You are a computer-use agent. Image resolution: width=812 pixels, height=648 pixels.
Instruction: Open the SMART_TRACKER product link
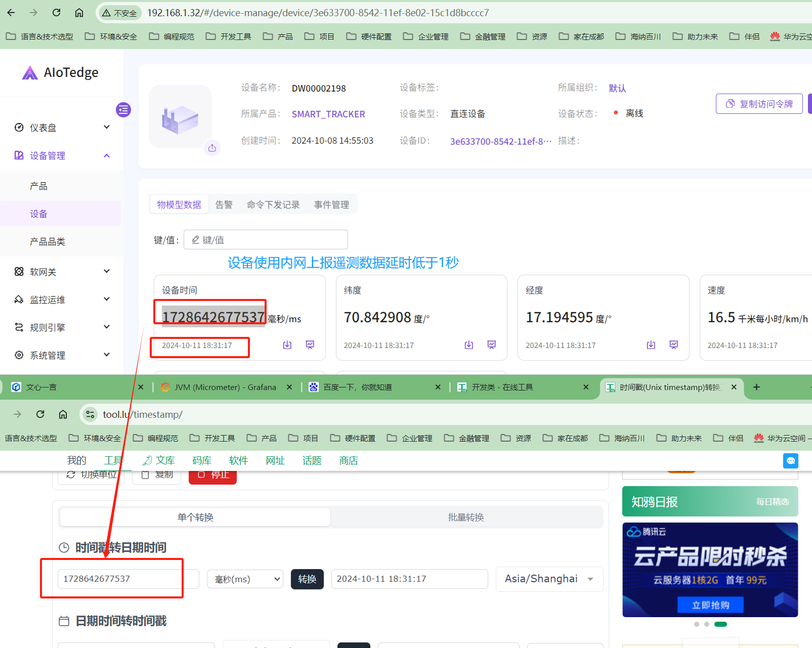[x=328, y=114]
